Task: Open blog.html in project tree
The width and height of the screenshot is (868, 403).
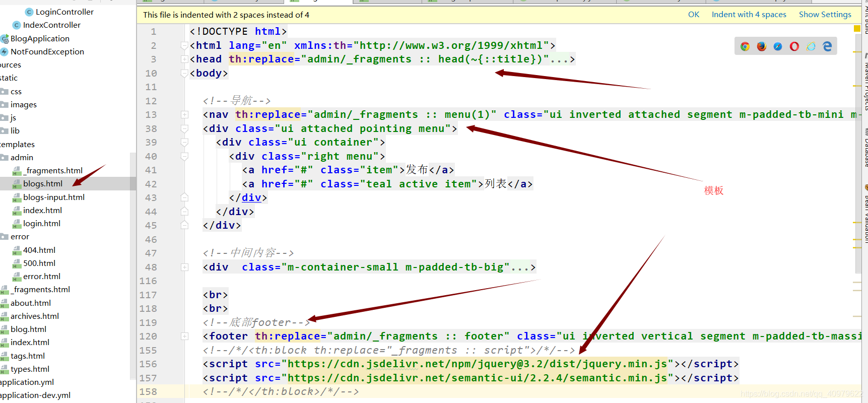Action: tap(28, 329)
